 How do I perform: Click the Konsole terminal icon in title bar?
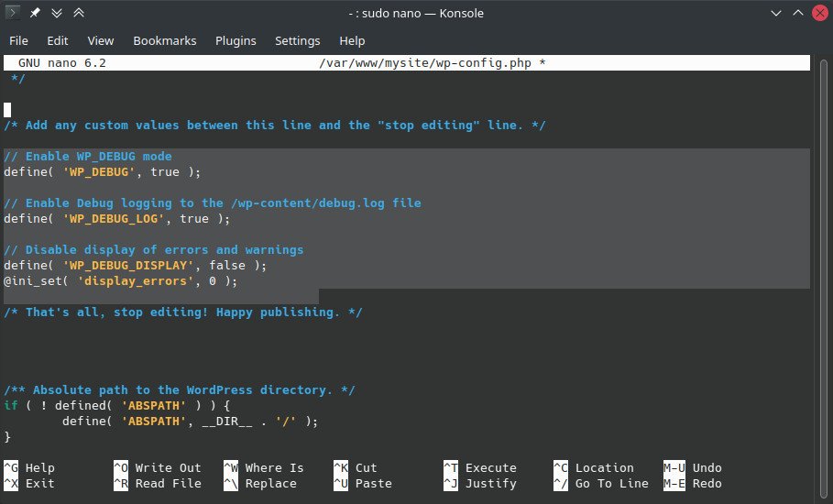point(13,12)
